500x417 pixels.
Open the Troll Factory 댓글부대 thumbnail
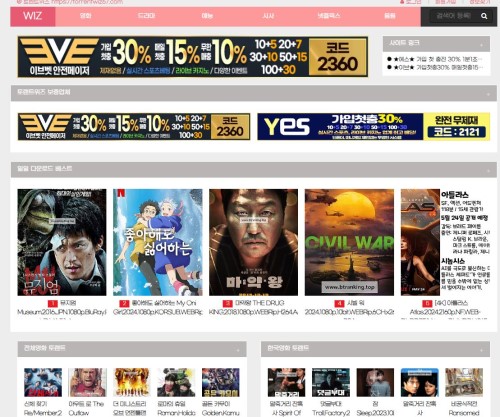[331, 382]
